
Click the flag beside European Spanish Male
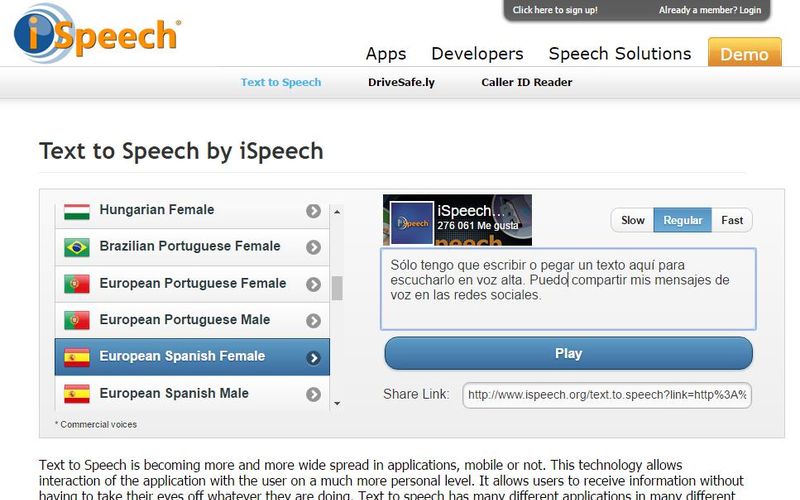[x=77, y=394]
